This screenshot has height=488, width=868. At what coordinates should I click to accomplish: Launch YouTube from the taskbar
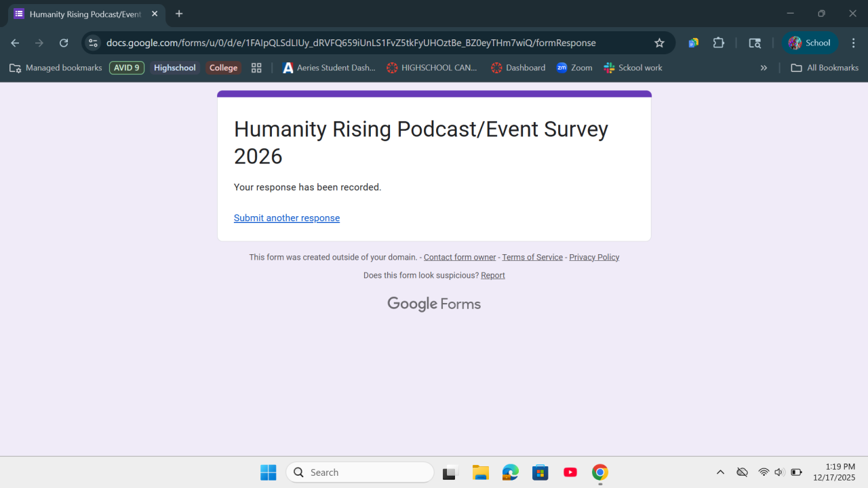(x=570, y=472)
